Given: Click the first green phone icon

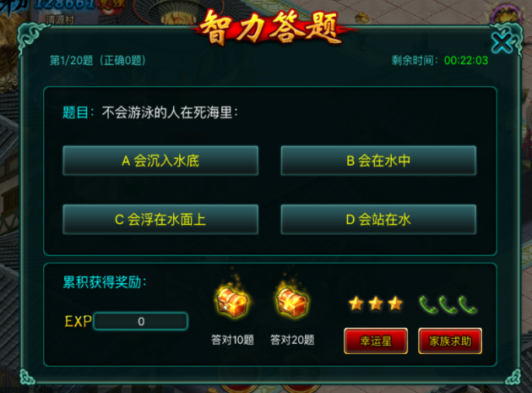Looking at the screenshot, I should pyautogui.click(x=427, y=305).
